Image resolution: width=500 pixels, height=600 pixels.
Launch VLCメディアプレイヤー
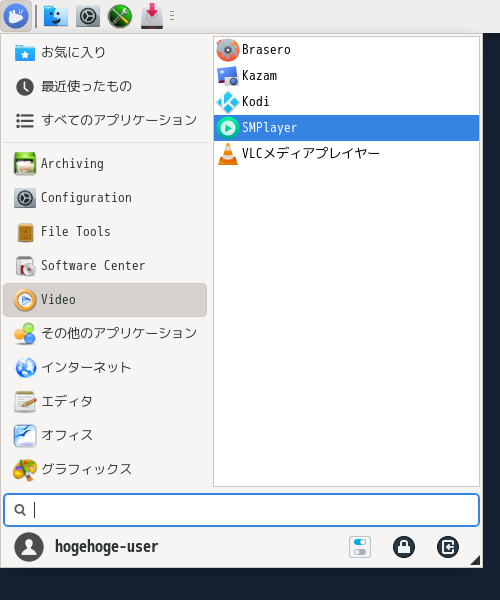(346, 154)
